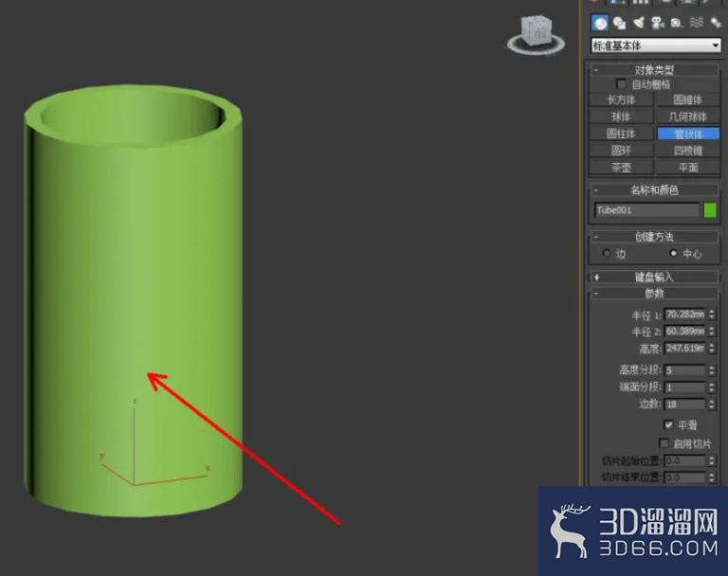This screenshot has height=576, width=728.
Task: Toggle the highlighted 管状体 tube button
Action: 687,134
